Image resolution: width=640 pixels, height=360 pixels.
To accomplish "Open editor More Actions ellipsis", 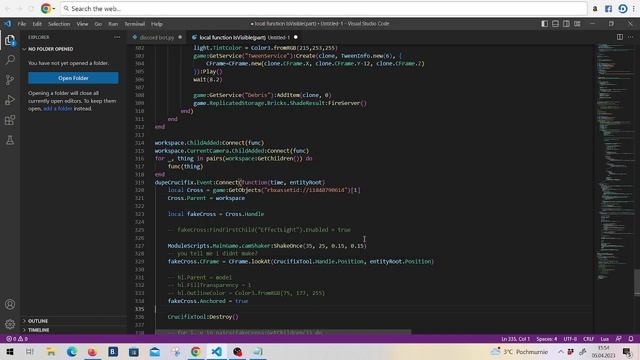I will pos(631,37).
